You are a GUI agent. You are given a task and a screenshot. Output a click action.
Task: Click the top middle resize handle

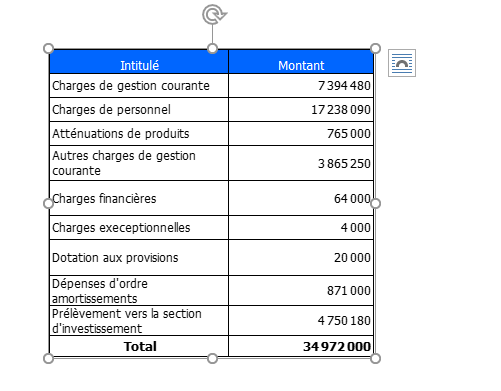(212, 48)
